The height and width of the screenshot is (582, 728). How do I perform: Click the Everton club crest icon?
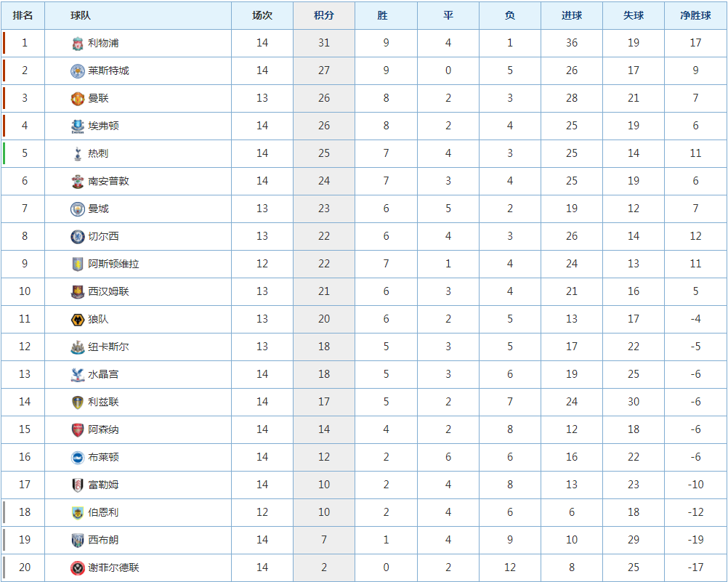pos(78,126)
